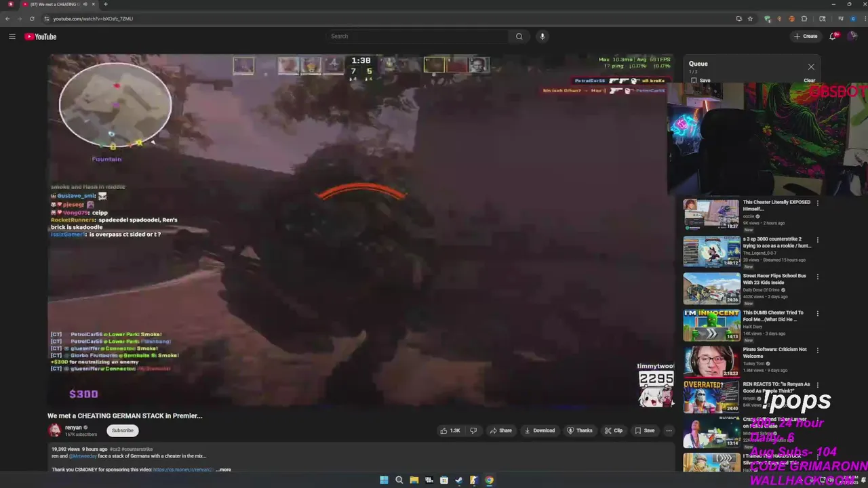Image resolution: width=868 pixels, height=488 pixels.
Task: Click the browser address bar URL
Action: 93,19
